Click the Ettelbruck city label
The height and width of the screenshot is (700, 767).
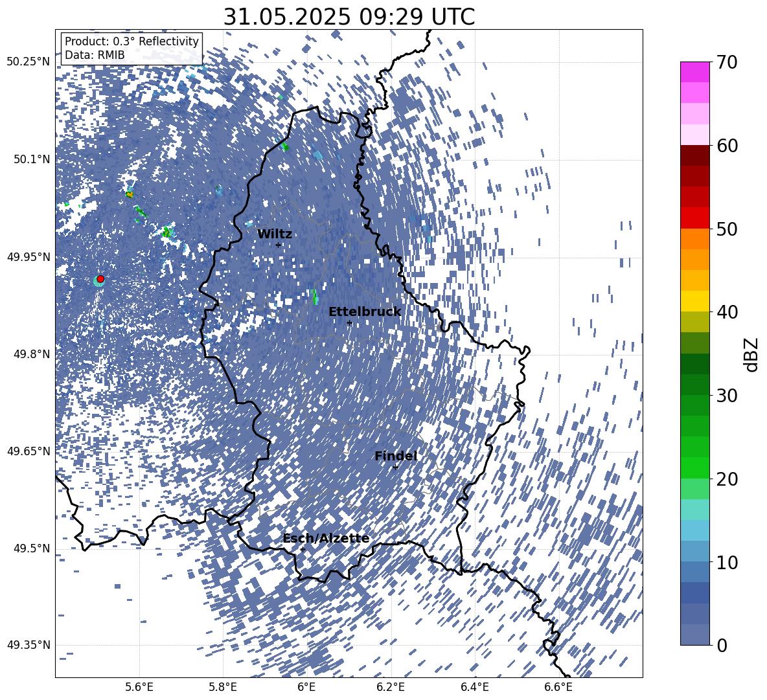[365, 312]
